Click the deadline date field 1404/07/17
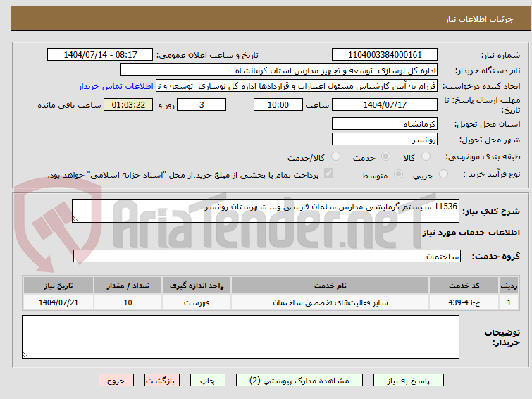Screen dimensions: 532x399 [385, 104]
